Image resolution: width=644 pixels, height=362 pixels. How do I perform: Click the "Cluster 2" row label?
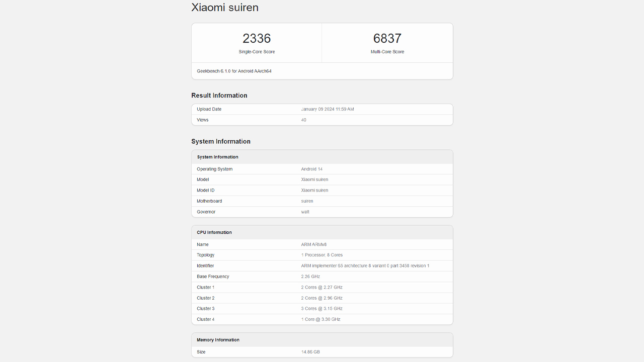pyautogui.click(x=206, y=298)
